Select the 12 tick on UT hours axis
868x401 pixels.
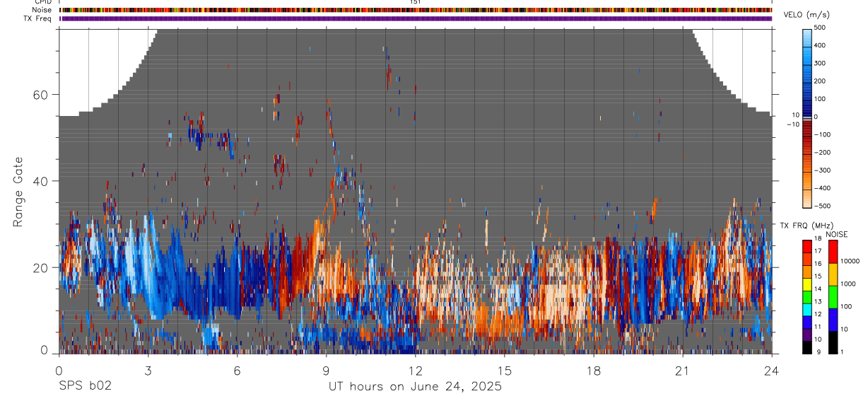(415, 370)
